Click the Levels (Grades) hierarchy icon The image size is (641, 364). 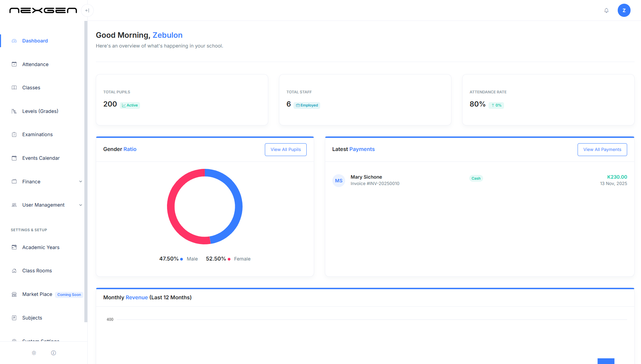[14, 111]
